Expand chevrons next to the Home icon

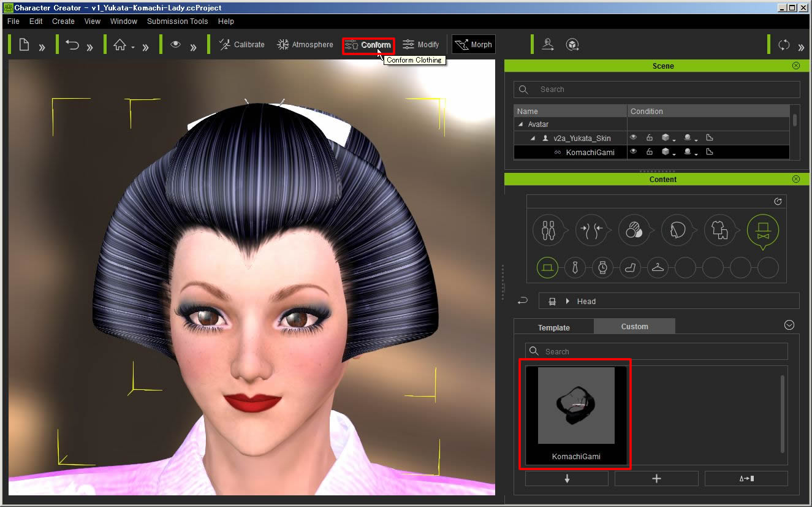(145, 47)
